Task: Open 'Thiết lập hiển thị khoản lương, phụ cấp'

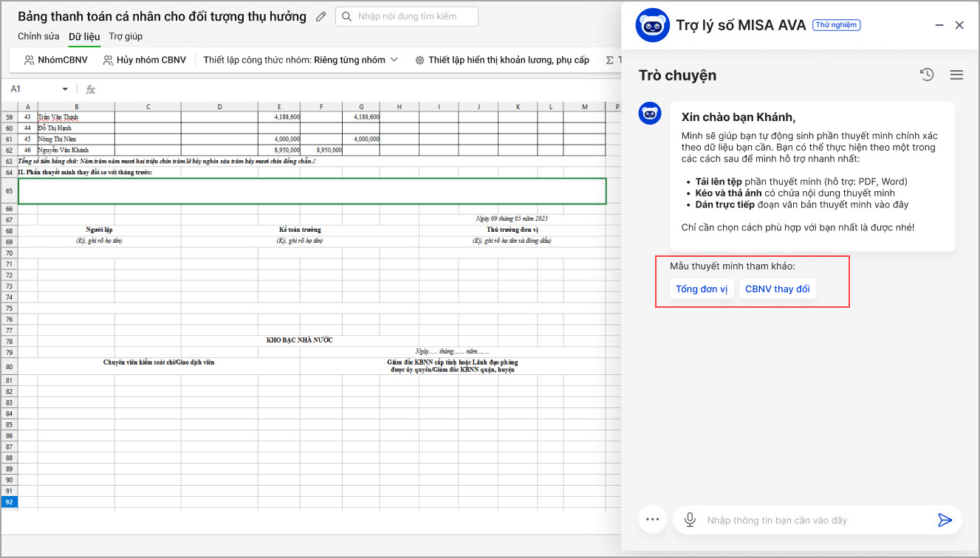Action: tap(502, 60)
